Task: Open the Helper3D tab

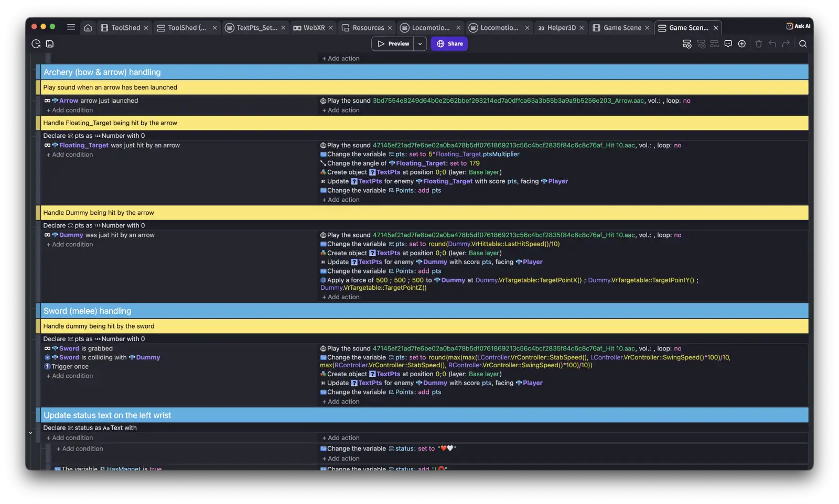Action: point(561,28)
